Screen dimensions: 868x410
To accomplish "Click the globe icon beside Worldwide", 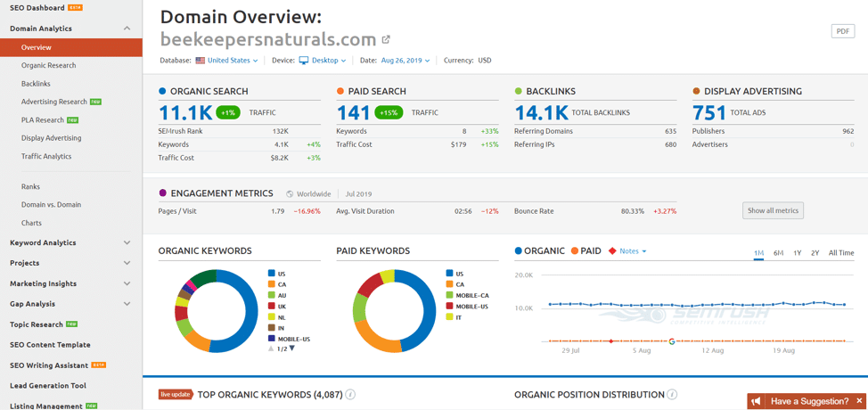I will point(290,194).
